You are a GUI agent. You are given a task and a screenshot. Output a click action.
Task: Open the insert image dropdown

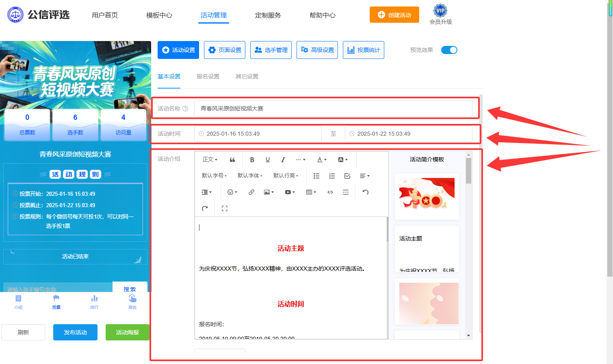(x=269, y=192)
